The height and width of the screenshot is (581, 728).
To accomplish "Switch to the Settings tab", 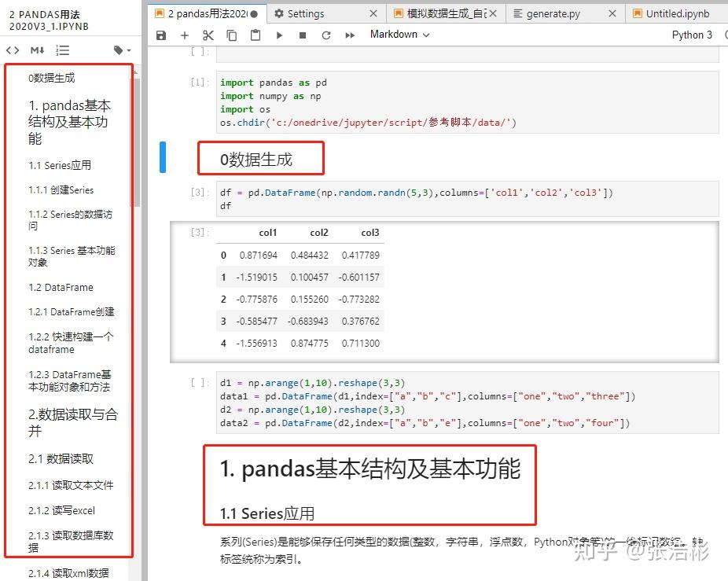I will click(x=307, y=13).
